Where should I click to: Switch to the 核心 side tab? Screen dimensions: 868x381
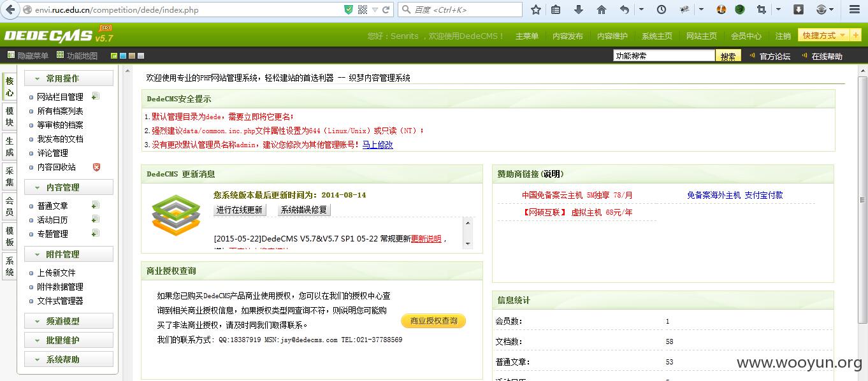(x=10, y=87)
